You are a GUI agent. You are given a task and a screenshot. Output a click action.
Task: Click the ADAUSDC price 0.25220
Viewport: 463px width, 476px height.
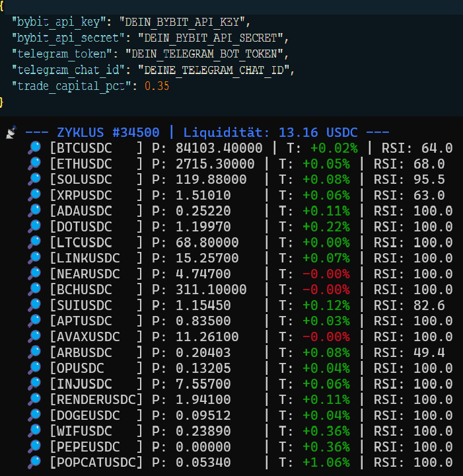pyautogui.click(x=203, y=211)
